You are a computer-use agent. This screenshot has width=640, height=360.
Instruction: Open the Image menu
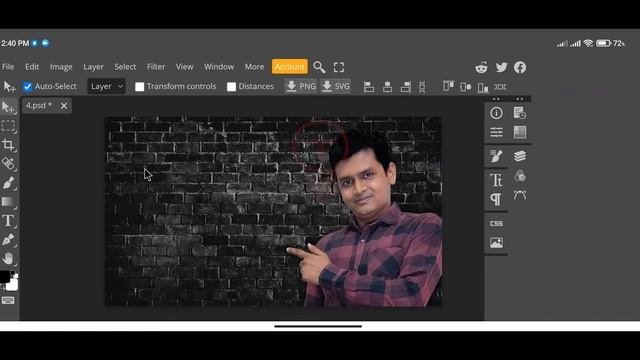point(61,67)
